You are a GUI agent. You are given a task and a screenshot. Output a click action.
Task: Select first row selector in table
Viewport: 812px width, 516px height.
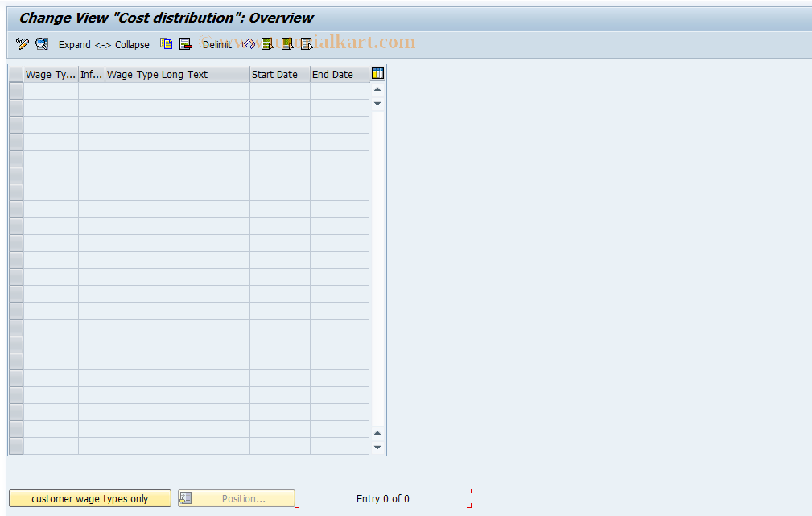click(16, 91)
